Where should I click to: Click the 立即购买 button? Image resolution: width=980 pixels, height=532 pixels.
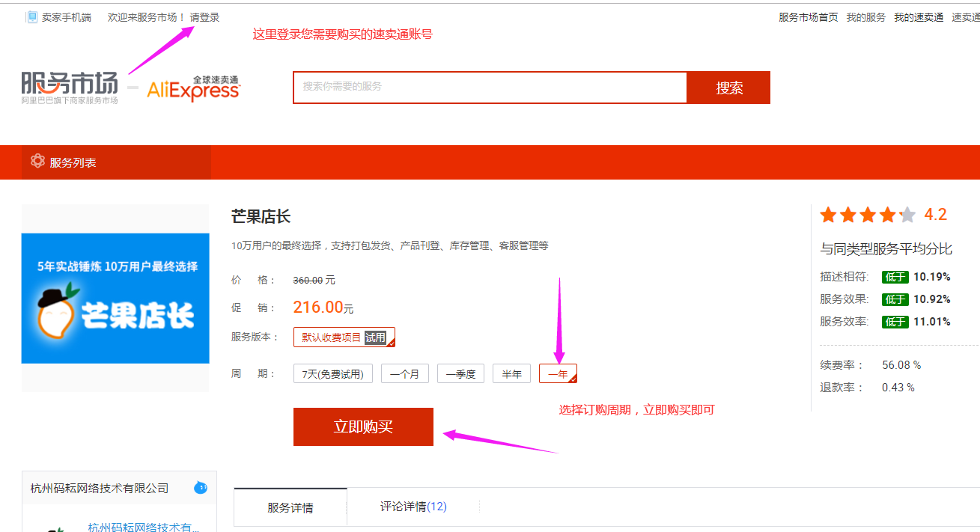click(x=363, y=426)
